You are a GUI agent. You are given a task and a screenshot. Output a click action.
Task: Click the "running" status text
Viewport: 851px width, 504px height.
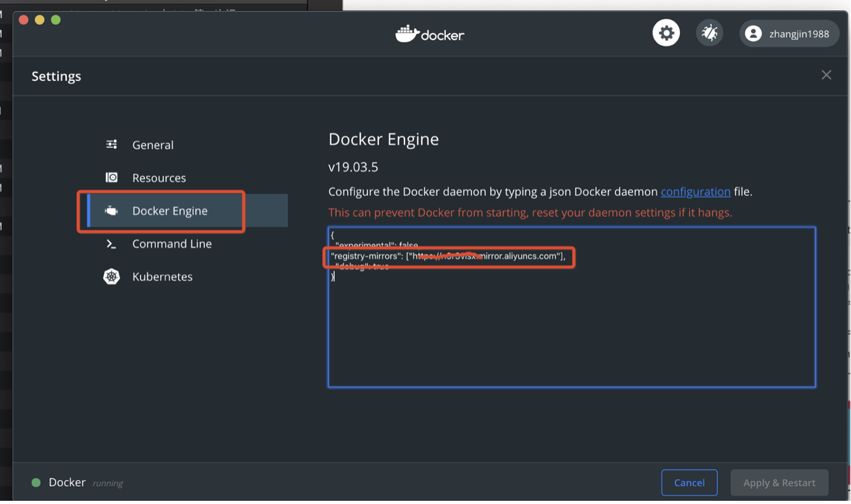click(x=108, y=484)
